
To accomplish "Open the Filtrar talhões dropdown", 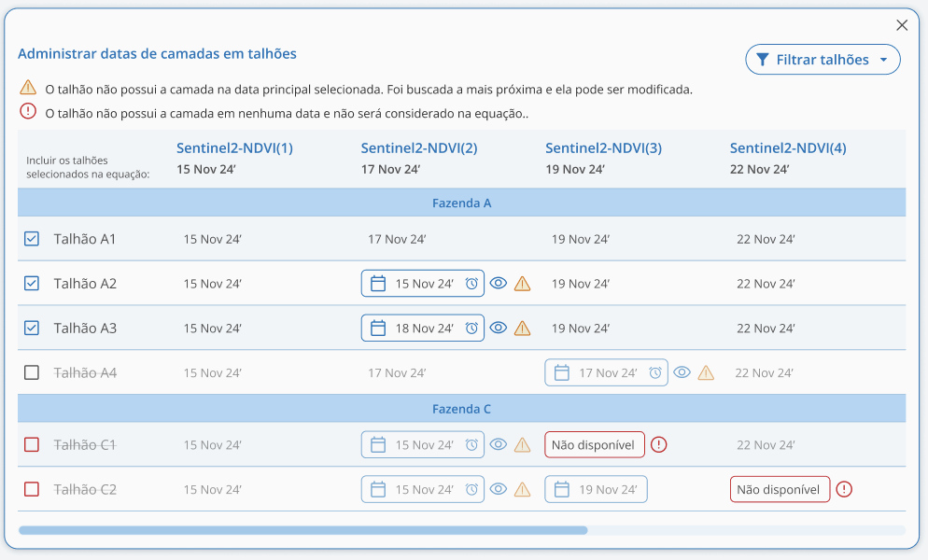I will [x=823, y=60].
